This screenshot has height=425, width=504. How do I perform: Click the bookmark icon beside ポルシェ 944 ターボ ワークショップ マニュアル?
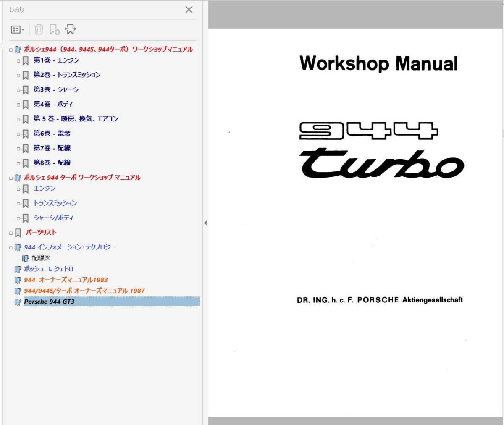tap(18, 178)
